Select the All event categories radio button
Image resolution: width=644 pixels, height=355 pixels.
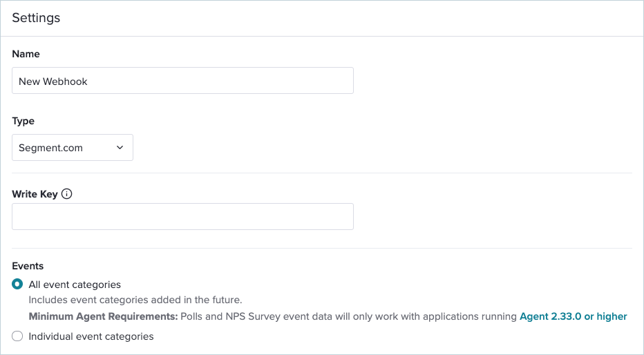click(x=17, y=284)
